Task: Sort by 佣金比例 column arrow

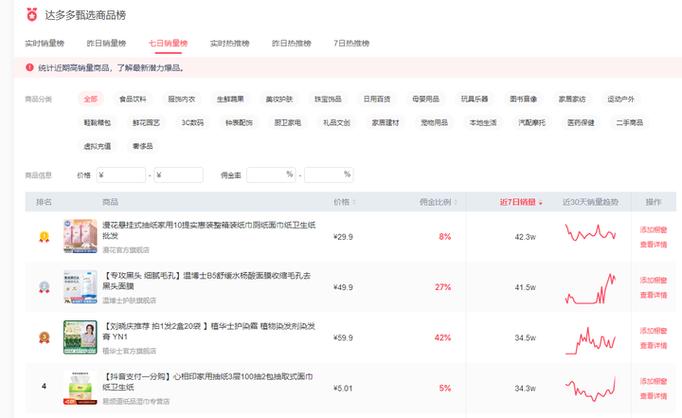Action: pos(455,202)
